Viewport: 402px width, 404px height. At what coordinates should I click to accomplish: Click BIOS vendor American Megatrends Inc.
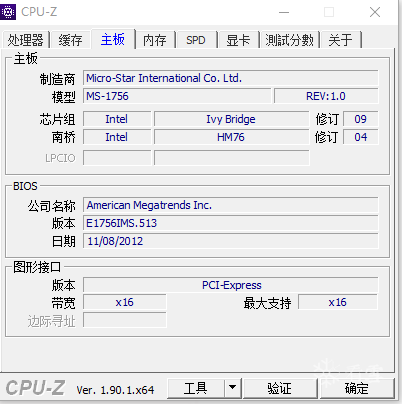[231, 205]
